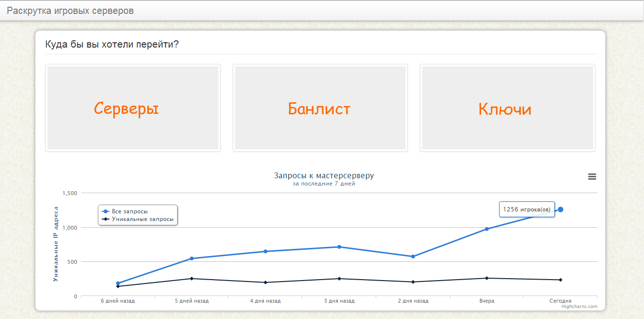
Task: Click the 1,000 y-axis label
Action: (70, 228)
